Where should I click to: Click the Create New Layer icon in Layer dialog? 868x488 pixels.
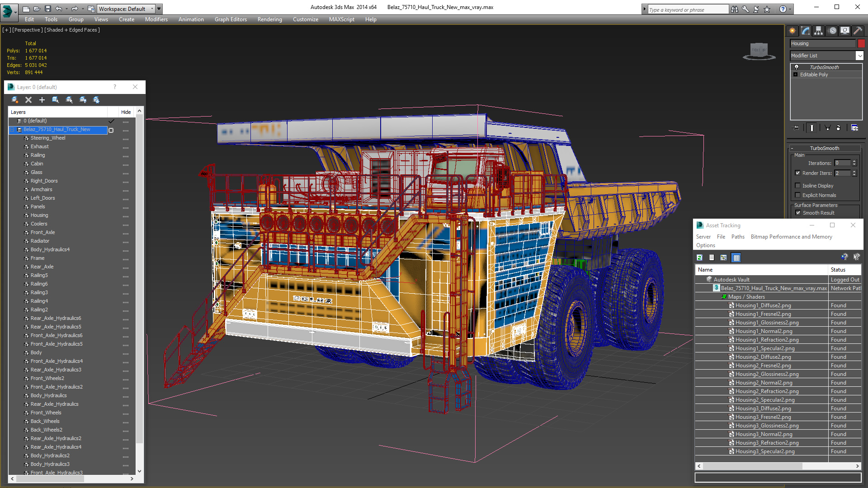[x=15, y=100]
